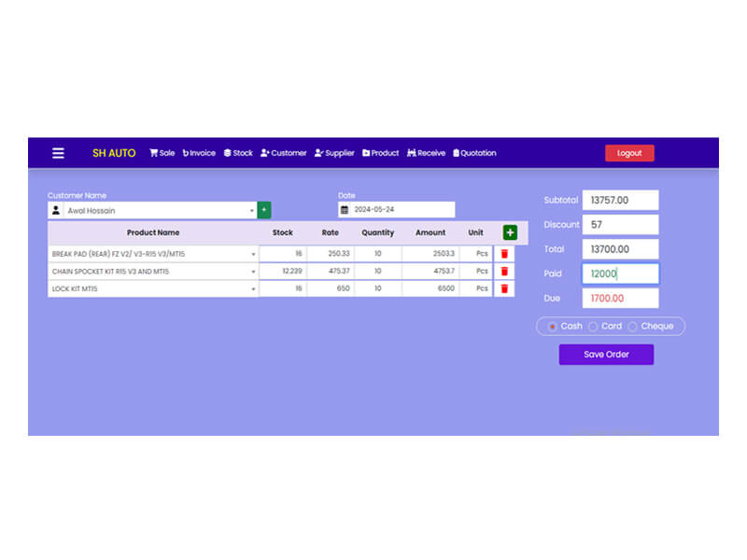Open the hamburger menu icon
The width and height of the screenshot is (747, 560).
click(x=58, y=153)
